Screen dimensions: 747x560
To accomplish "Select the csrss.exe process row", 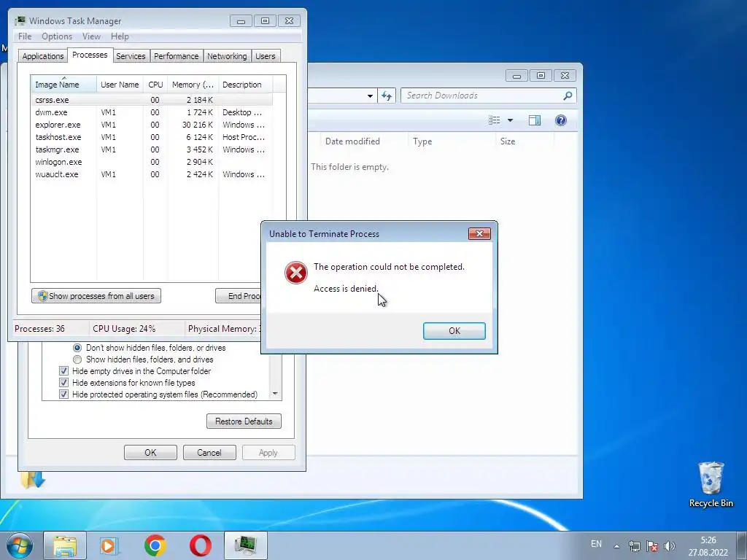I will click(x=152, y=100).
